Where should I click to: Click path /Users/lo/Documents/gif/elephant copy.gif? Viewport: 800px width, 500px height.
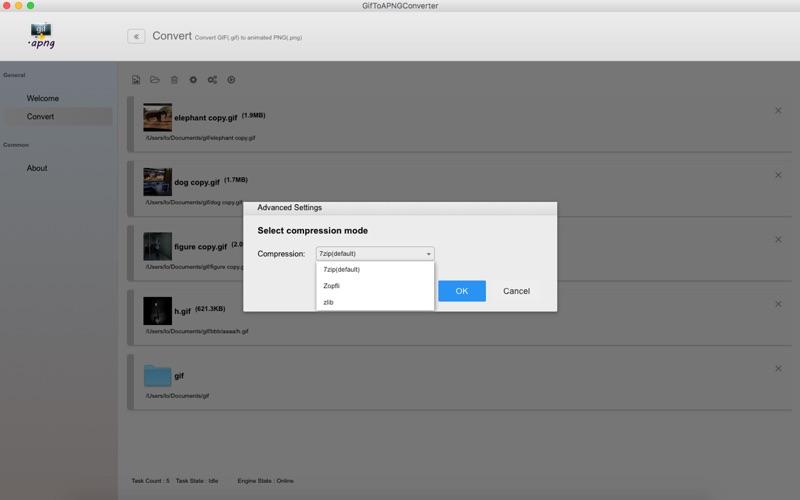200,138
